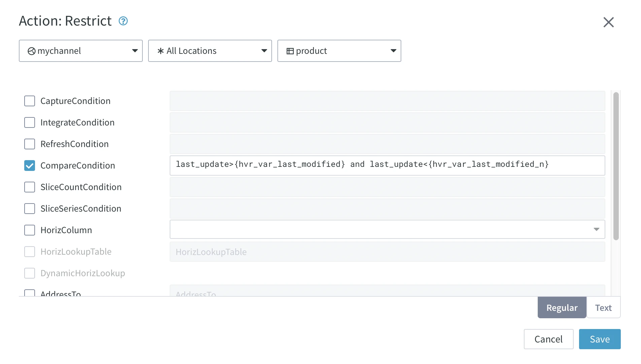Enable the SliceSeriesCondition checkbox
The width and height of the screenshot is (641, 364).
click(x=30, y=209)
